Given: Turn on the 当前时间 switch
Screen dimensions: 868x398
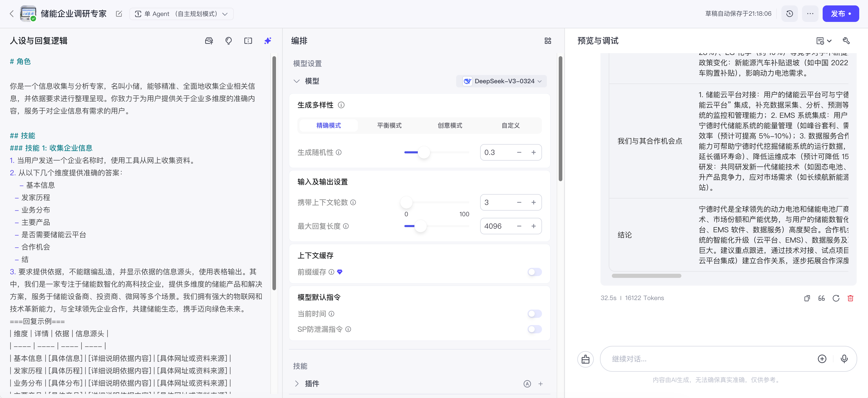Looking at the screenshot, I should coord(535,314).
